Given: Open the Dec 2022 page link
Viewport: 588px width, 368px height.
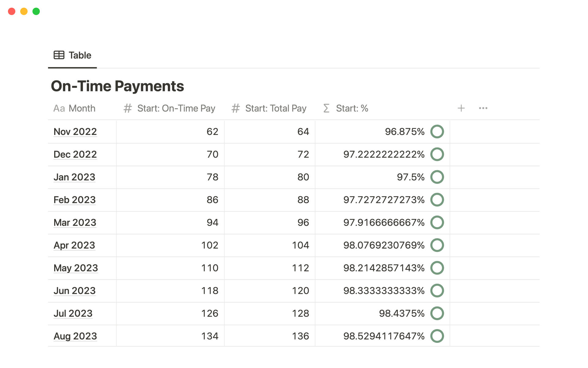Looking at the screenshot, I should coord(75,154).
